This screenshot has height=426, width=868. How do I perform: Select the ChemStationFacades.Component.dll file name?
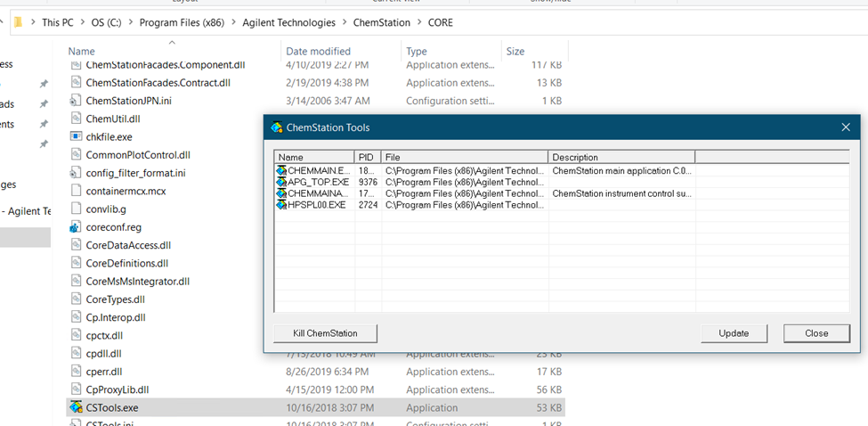click(166, 65)
